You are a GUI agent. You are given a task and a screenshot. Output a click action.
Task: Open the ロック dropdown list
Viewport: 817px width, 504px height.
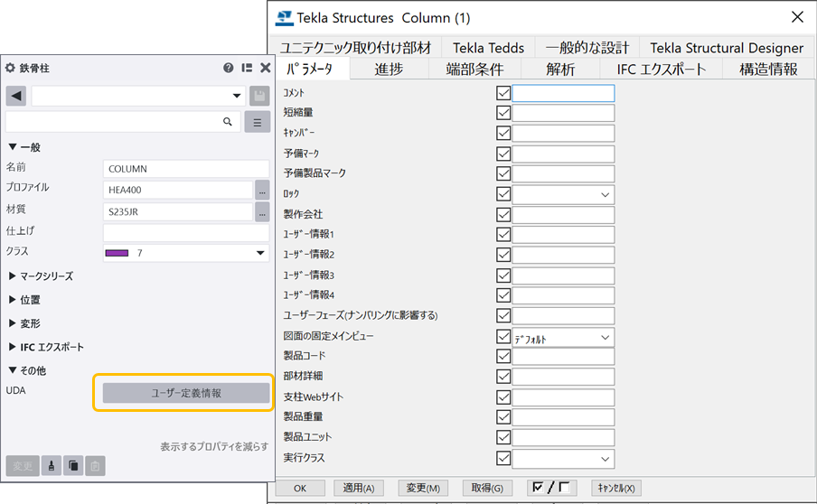pyautogui.click(x=604, y=194)
